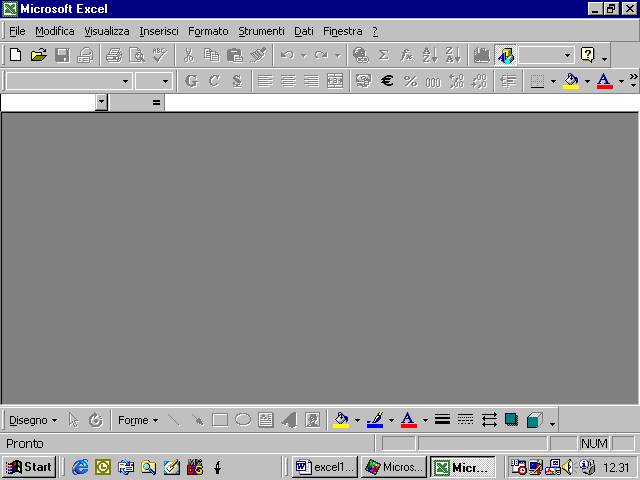Apply thousands separator 000 style icon
This screenshot has height=480, width=640.
coord(433,81)
